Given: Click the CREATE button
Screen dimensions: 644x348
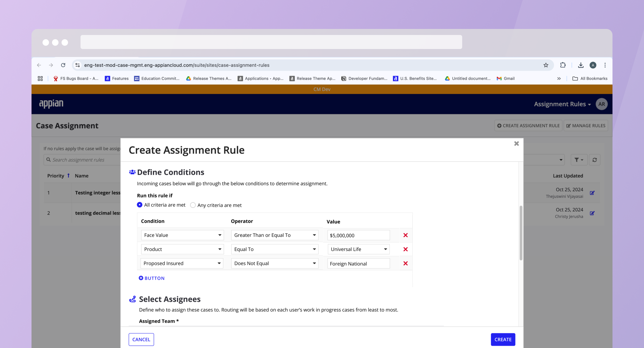Looking at the screenshot, I should pyautogui.click(x=503, y=339).
